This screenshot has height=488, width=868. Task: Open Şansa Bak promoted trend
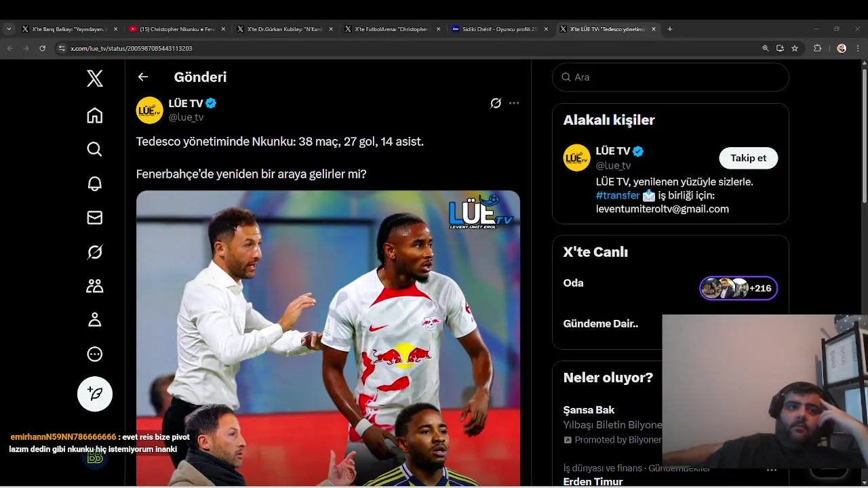tap(589, 409)
